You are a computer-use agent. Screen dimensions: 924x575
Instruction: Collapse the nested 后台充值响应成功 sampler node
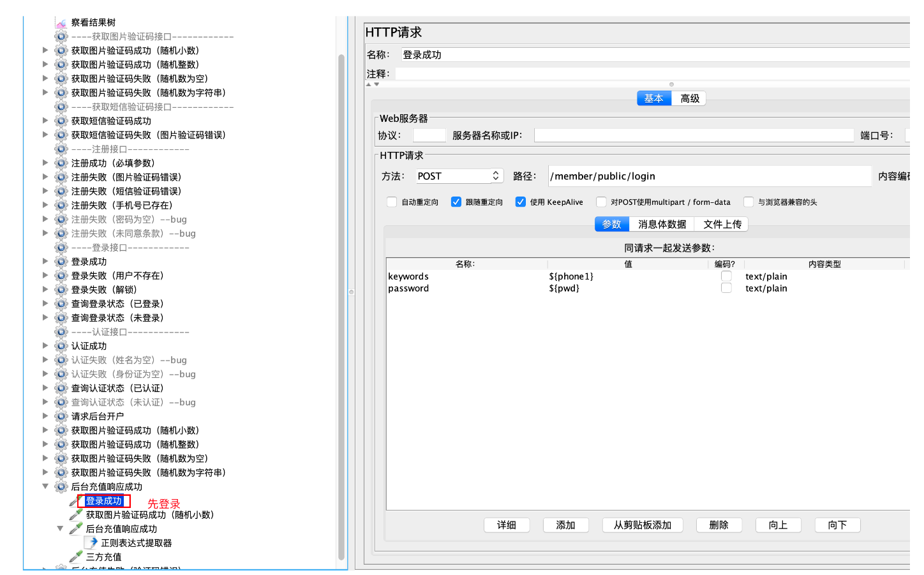coord(60,528)
